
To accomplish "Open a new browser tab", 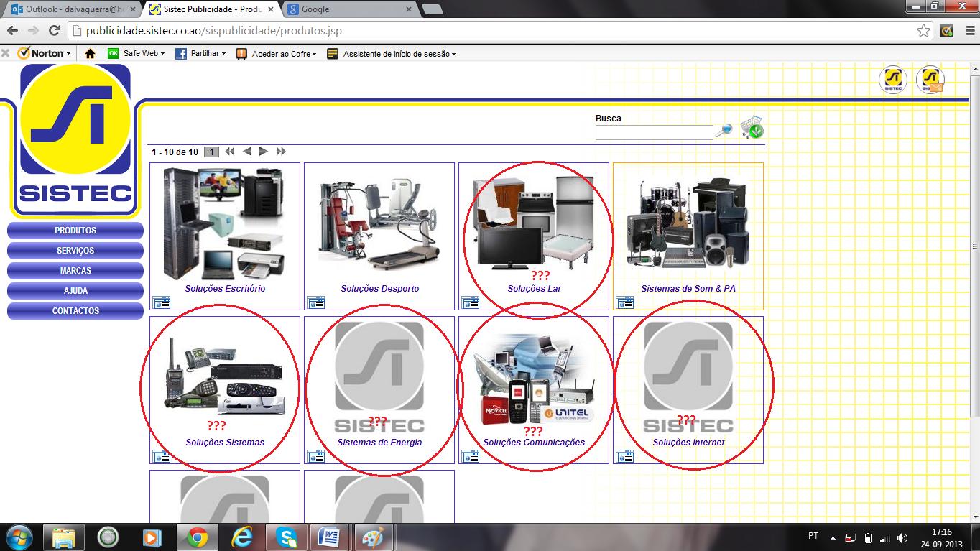I will tap(432, 9).
